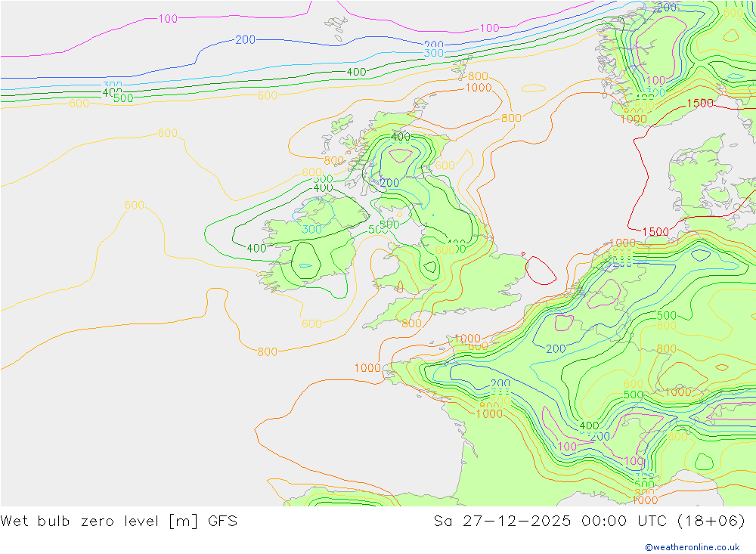The image size is (756, 554).
Task: Click the 'Wet bulb zero level [m] GFS' title
Action: click(119, 521)
